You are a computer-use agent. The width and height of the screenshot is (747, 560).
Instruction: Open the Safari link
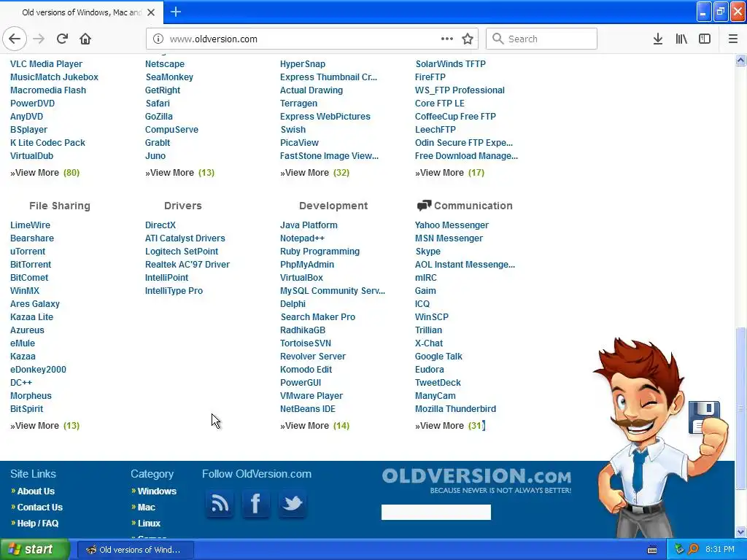[158, 103]
